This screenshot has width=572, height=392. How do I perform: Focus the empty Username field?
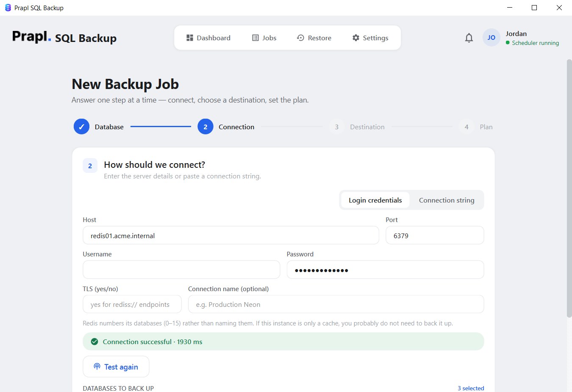(181, 270)
